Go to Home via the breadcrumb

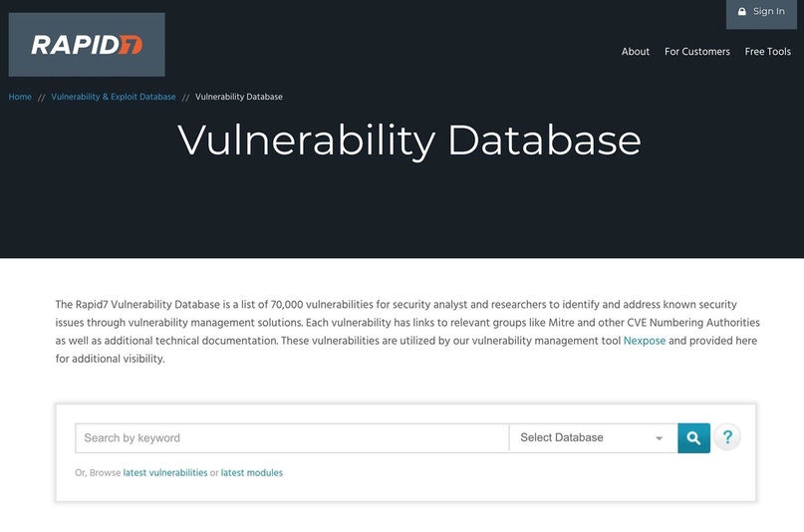click(x=20, y=97)
